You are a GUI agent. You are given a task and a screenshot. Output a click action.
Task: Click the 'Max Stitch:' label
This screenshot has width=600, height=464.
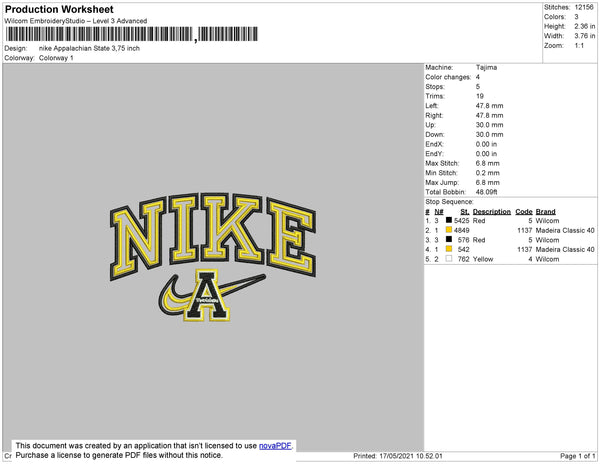(442, 163)
